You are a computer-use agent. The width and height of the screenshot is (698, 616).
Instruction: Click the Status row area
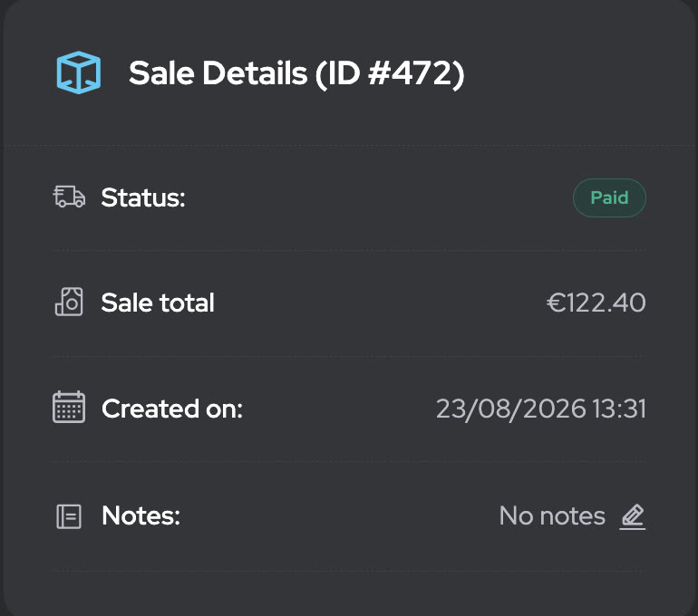point(349,197)
